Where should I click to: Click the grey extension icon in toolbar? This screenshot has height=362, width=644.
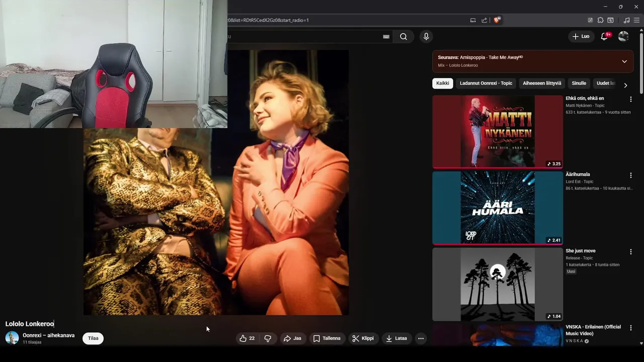[x=590, y=20]
